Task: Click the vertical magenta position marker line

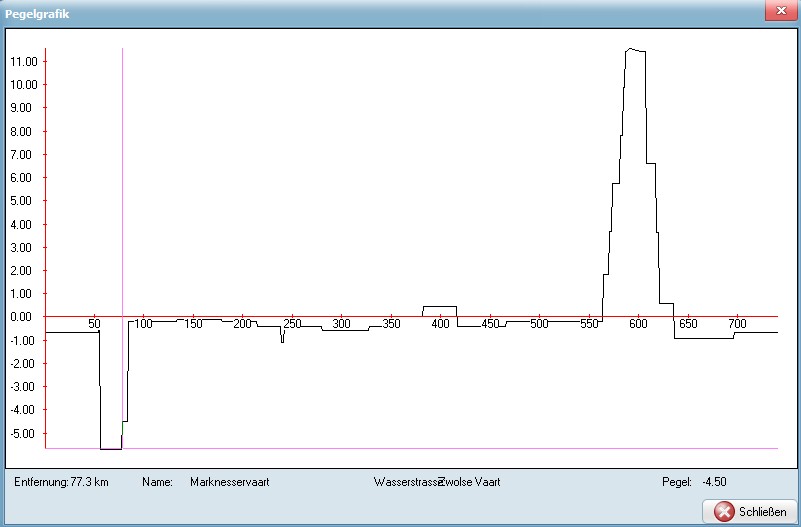Action: (x=123, y=200)
